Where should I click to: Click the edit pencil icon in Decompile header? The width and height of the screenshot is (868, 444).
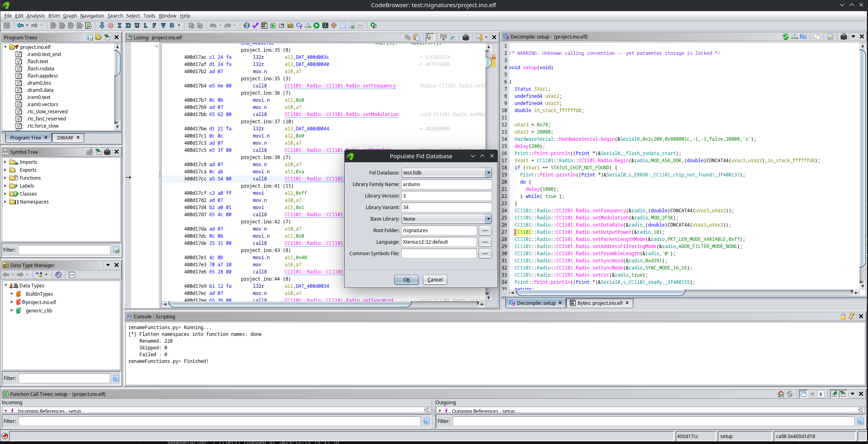(x=831, y=37)
